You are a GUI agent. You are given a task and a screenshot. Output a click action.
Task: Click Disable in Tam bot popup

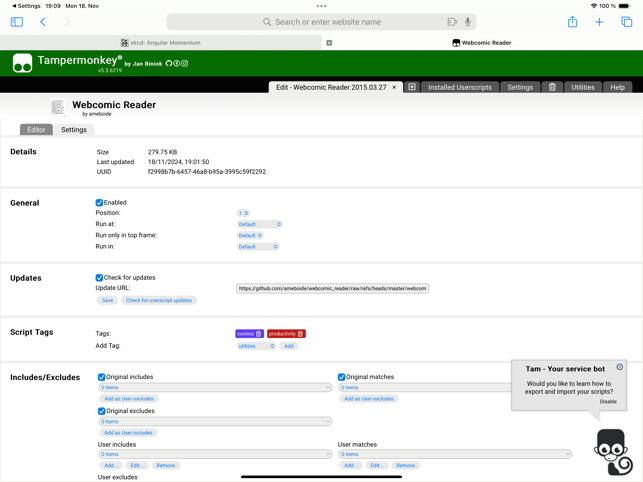coord(608,402)
